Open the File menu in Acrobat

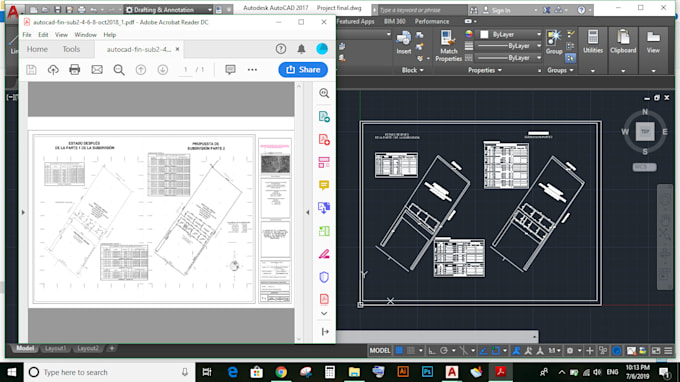27,35
